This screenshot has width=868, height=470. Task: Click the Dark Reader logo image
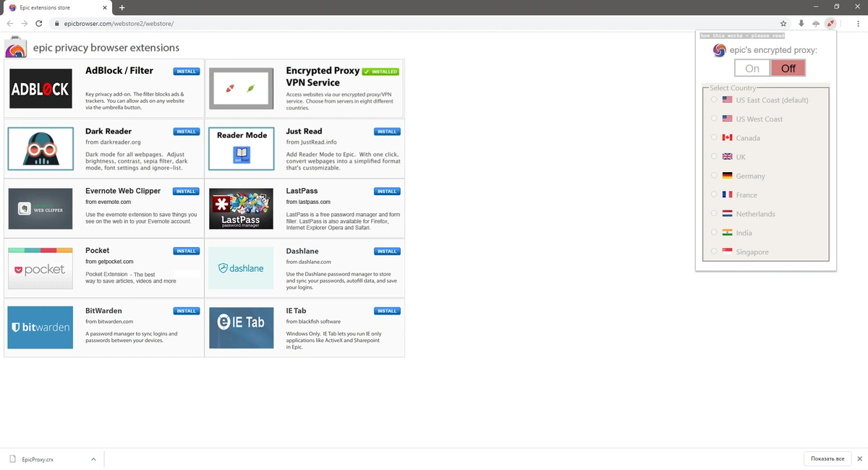tap(41, 149)
